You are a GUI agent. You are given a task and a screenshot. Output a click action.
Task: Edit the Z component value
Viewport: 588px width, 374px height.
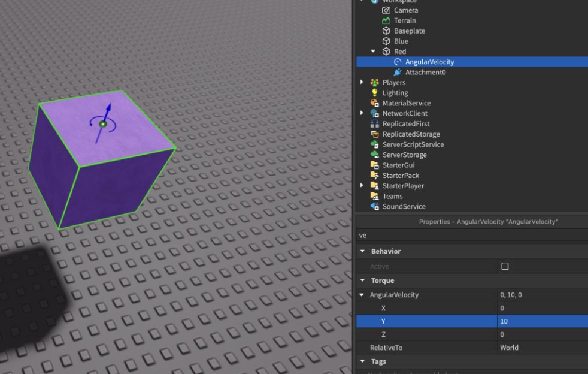542,334
